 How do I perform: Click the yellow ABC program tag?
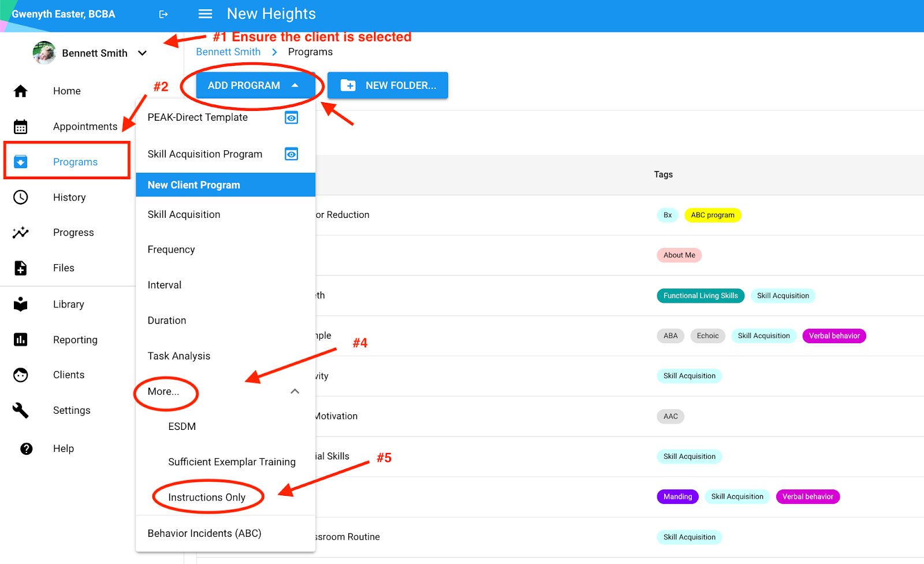coord(712,215)
